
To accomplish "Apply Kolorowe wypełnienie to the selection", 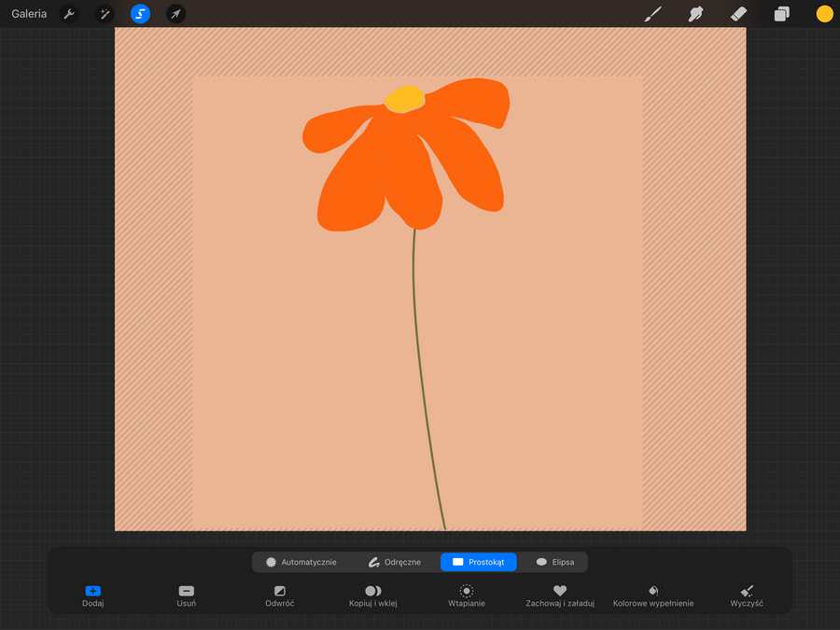I will [653, 595].
